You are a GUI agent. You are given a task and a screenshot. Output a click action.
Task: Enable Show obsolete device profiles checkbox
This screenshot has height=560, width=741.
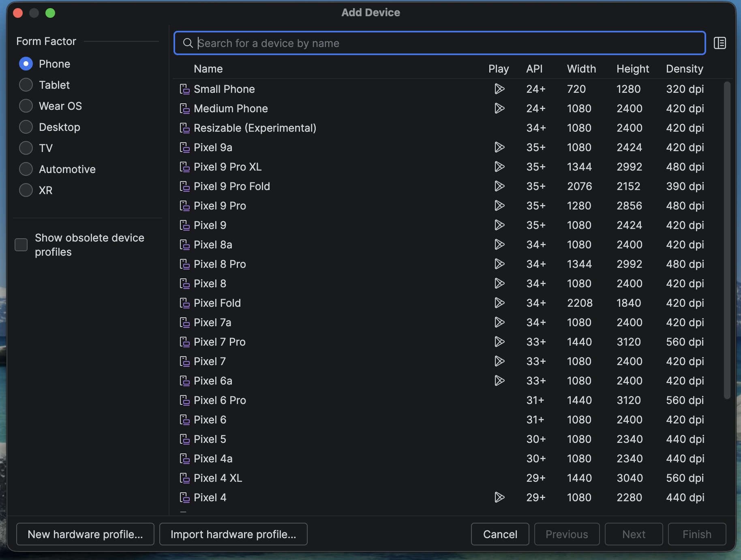21,245
